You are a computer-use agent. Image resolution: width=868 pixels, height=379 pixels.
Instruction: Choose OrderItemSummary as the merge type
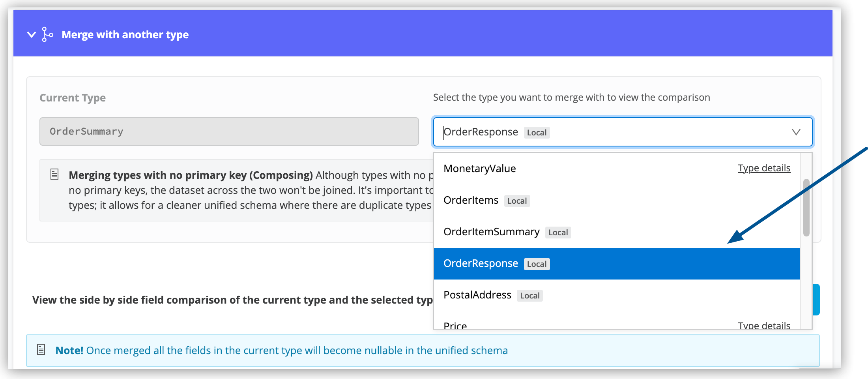tap(492, 232)
